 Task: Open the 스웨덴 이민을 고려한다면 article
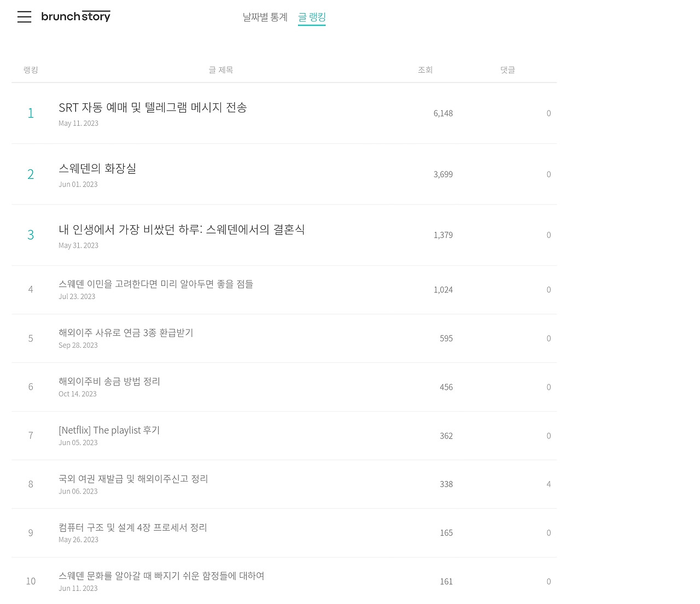156,284
